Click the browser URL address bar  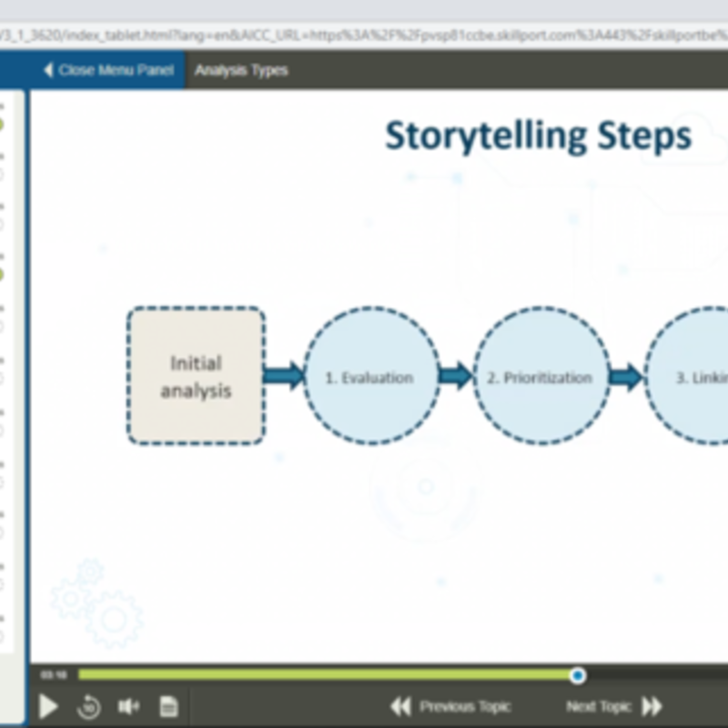click(x=364, y=35)
